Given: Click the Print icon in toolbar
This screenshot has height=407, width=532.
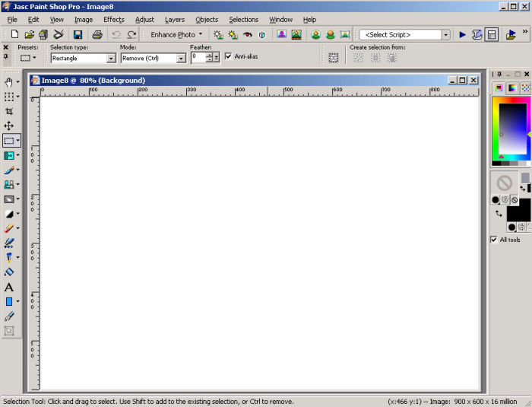Looking at the screenshot, I should [x=97, y=35].
